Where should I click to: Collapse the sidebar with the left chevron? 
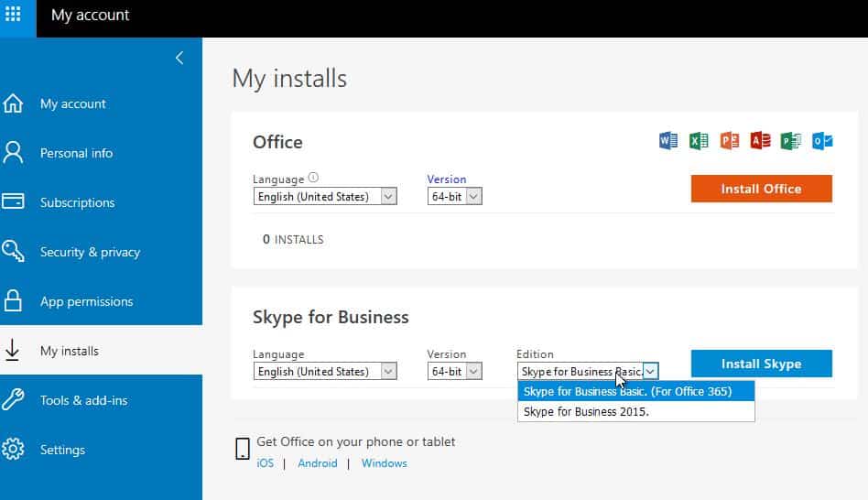coord(179,58)
